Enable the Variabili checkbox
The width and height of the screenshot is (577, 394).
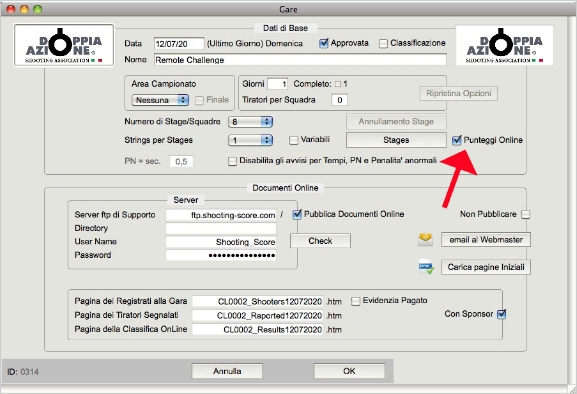(293, 140)
